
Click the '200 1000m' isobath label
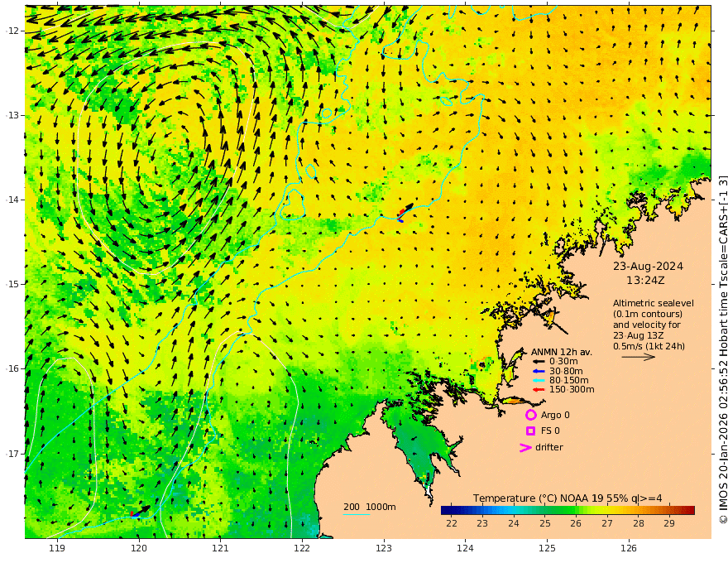coord(370,507)
